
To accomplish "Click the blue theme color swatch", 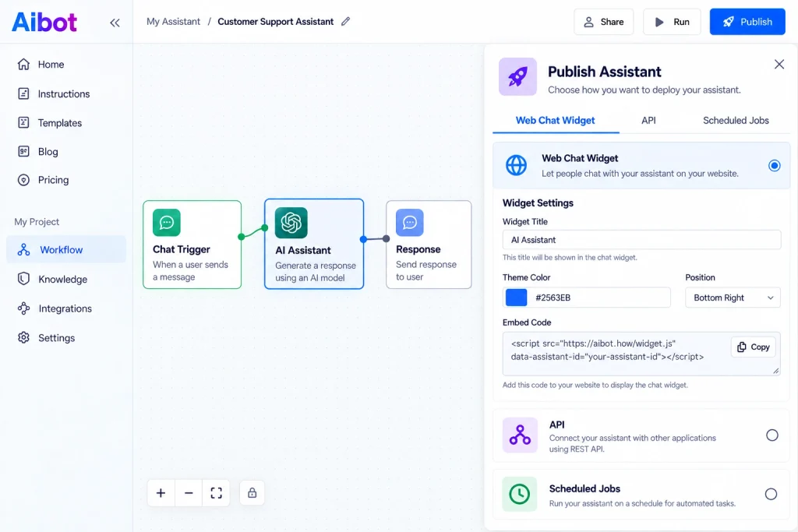I will [x=516, y=298].
